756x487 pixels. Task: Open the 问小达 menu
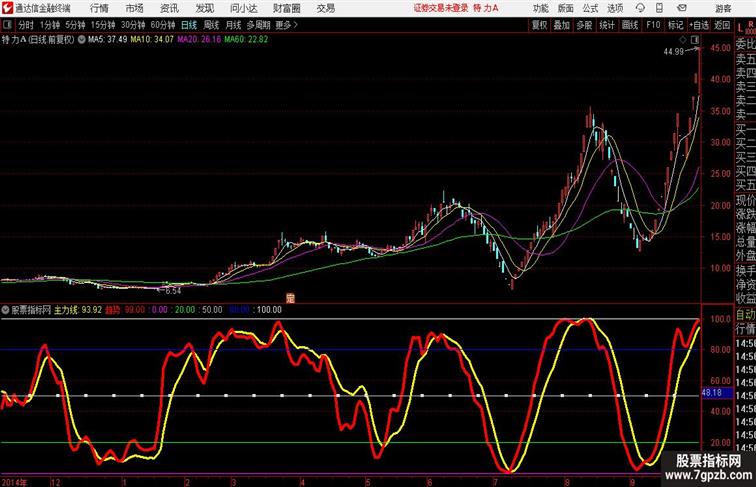coord(243,8)
